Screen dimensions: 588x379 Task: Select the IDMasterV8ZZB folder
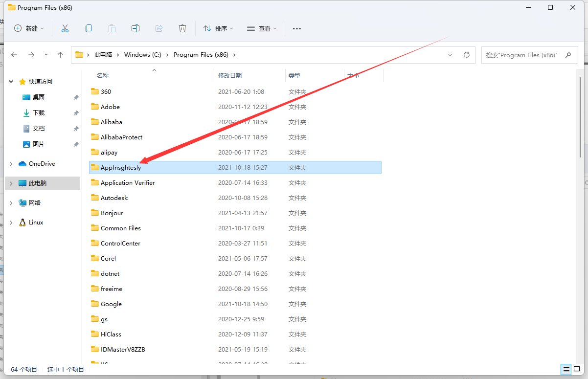[123, 349]
